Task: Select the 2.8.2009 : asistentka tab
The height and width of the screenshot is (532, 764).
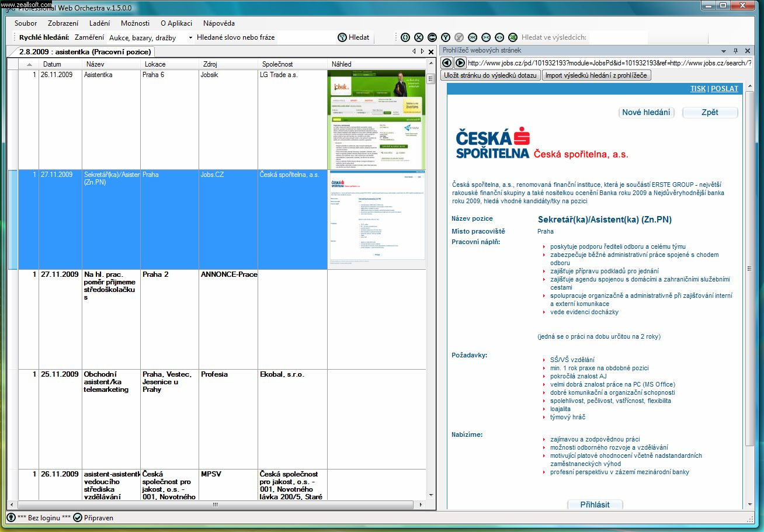Action: [x=85, y=51]
